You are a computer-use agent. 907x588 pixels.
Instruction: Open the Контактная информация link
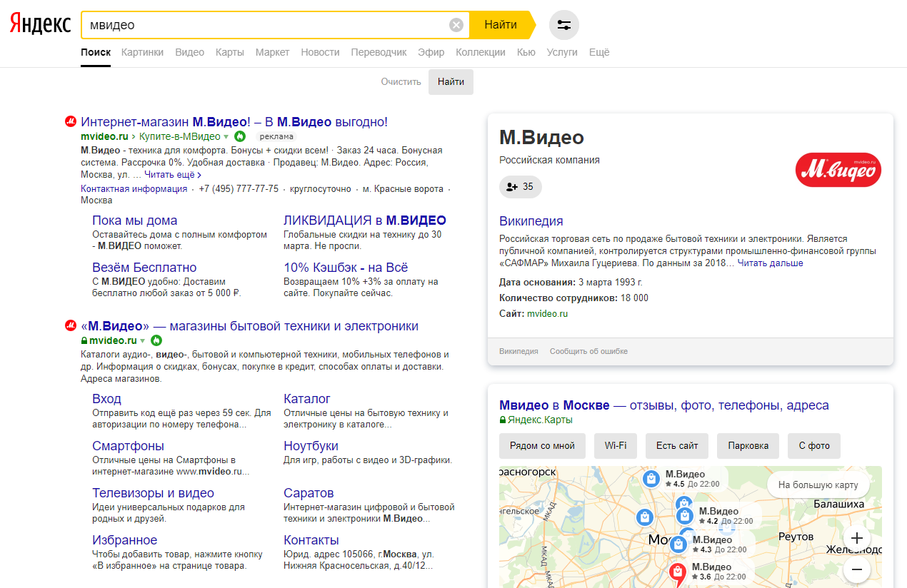(134, 189)
